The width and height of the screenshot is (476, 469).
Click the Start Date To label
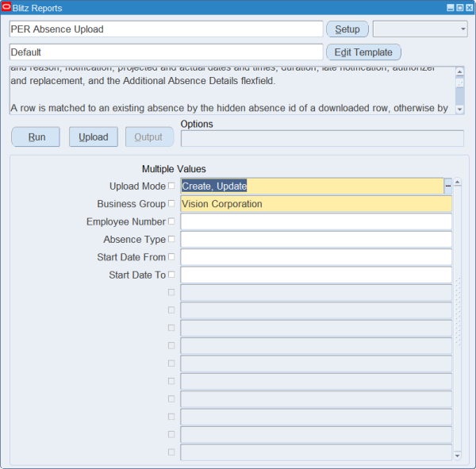137,275
